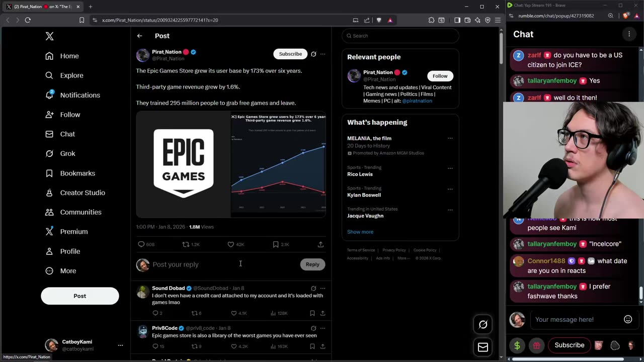Open CatboyKami account options menu

click(x=120, y=345)
